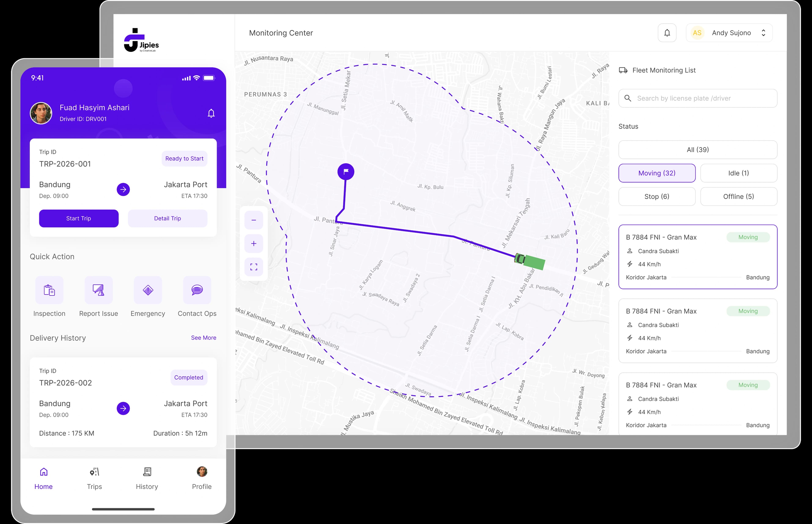Open the Report Issue quick action
Image resolution: width=812 pixels, height=524 pixels.
coord(99,297)
